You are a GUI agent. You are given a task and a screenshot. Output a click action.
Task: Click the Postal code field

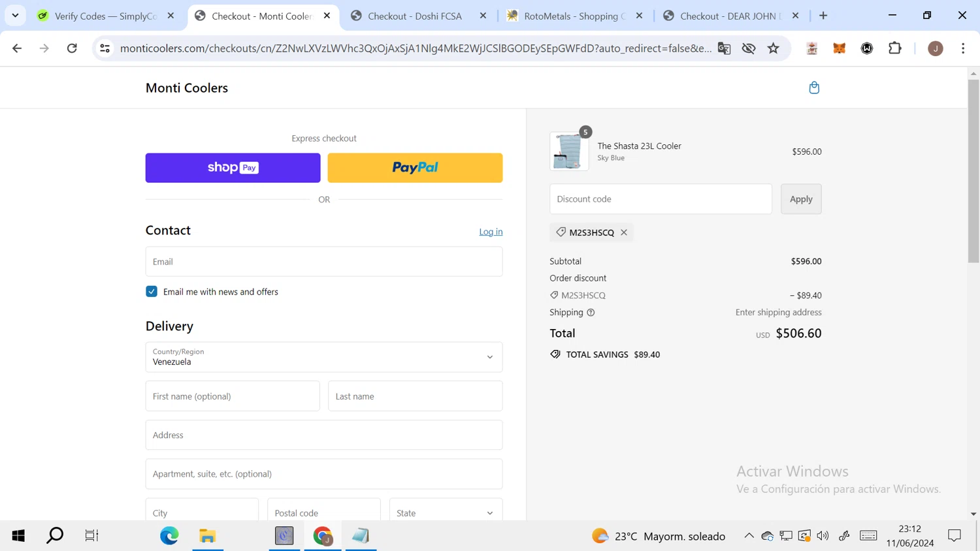click(324, 512)
